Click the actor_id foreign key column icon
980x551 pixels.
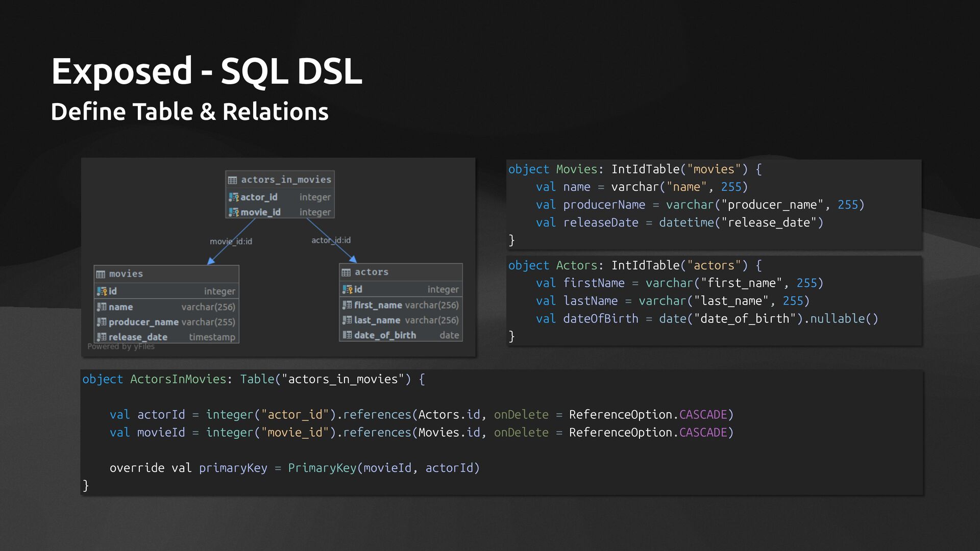tap(233, 197)
